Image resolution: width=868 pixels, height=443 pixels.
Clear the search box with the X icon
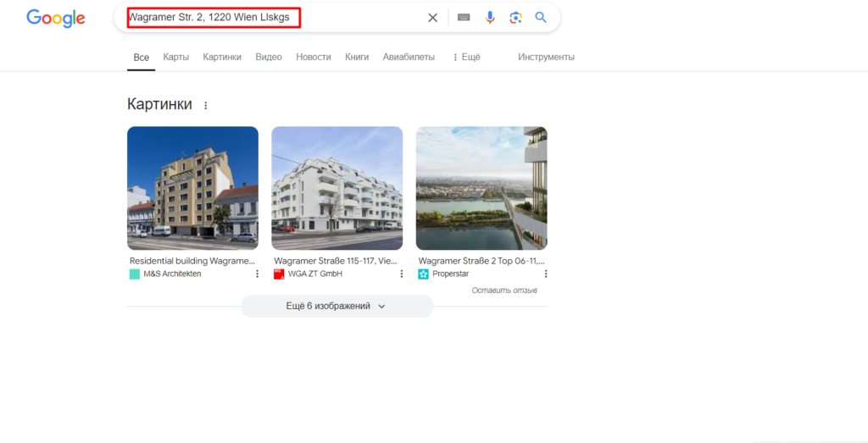click(x=433, y=18)
